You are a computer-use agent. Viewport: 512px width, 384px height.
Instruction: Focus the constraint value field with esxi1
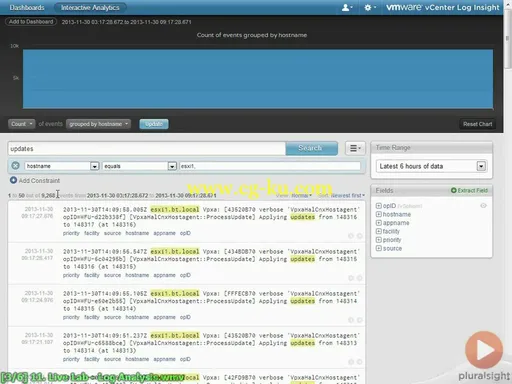pyautogui.click(x=270, y=166)
